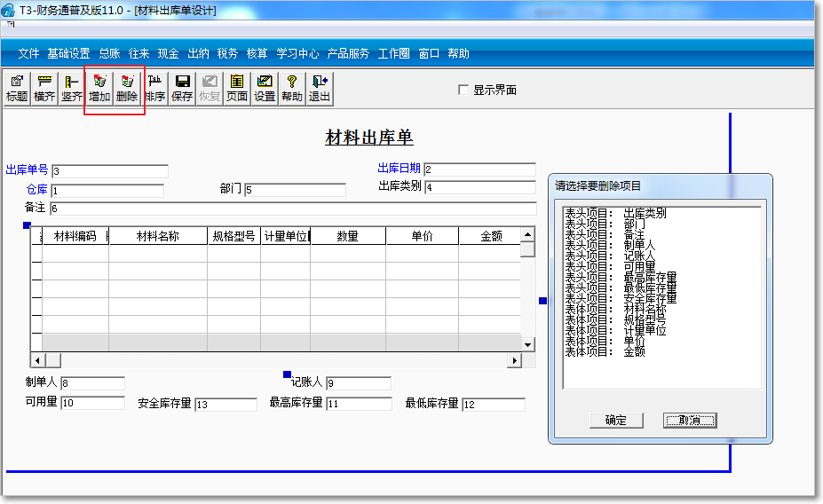Select the 横齐 horizontal align tool
The width and height of the screenshot is (823, 504).
point(44,88)
